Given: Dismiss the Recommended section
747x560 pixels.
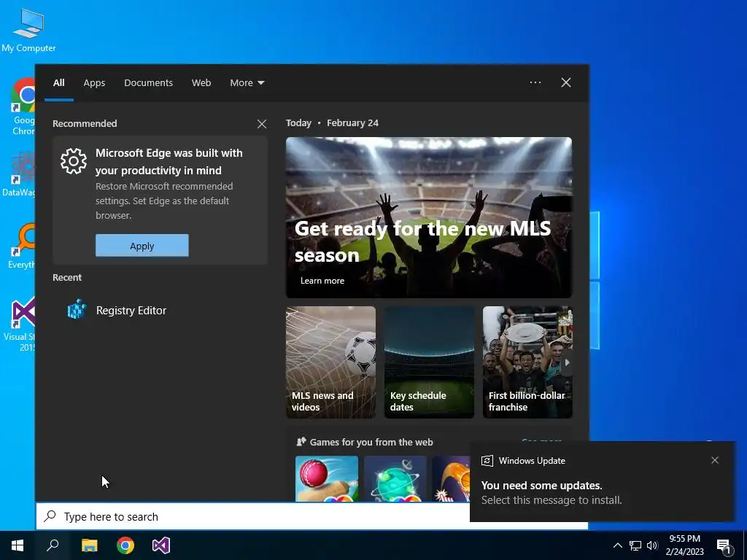Looking at the screenshot, I should pyautogui.click(x=262, y=124).
